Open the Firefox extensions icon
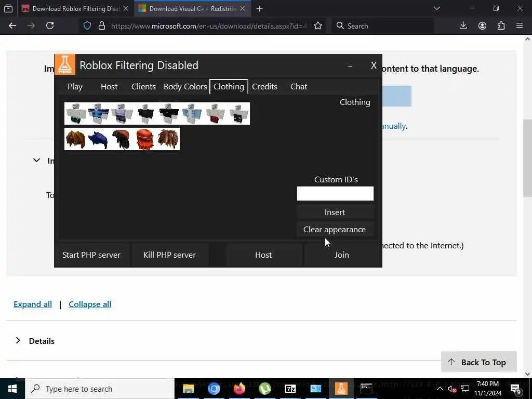 point(501,26)
